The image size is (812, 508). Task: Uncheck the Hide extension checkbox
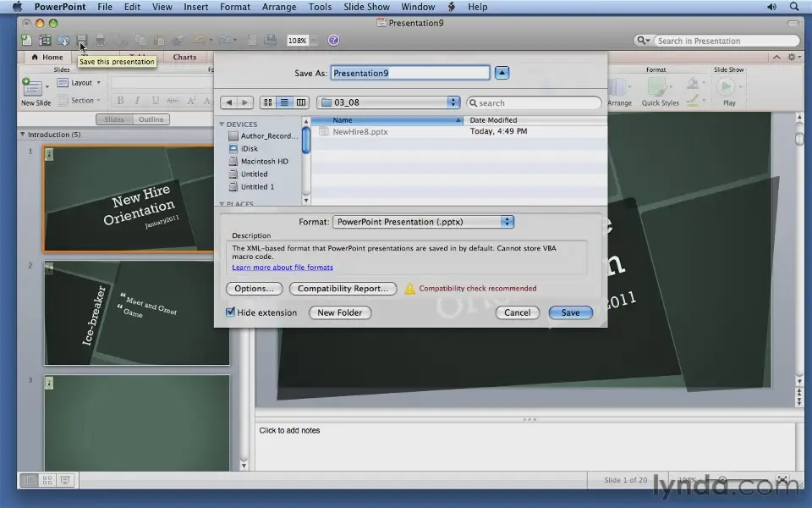230,312
